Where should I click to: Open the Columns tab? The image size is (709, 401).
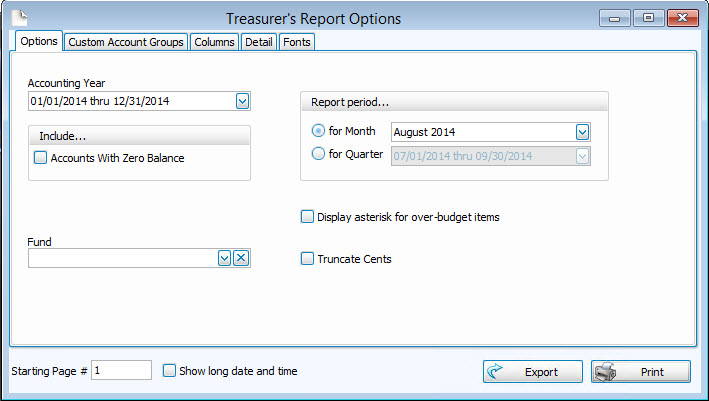tap(214, 42)
